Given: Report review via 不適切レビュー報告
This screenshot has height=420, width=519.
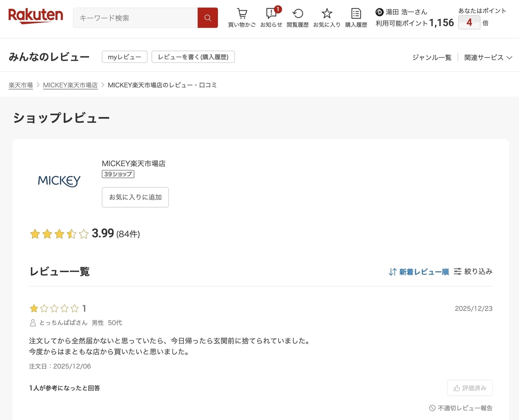Looking at the screenshot, I should pyautogui.click(x=461, y=408).
